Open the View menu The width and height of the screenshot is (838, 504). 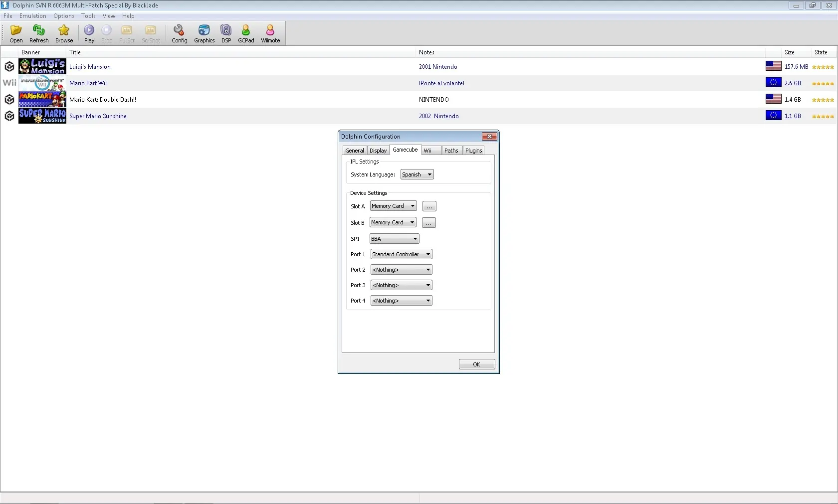109,16
